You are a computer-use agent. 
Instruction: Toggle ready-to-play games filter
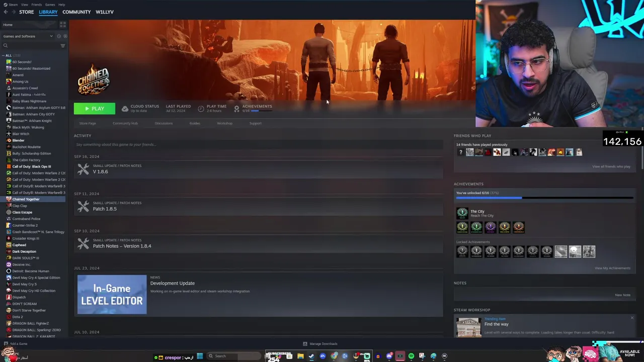click(65, 36)
